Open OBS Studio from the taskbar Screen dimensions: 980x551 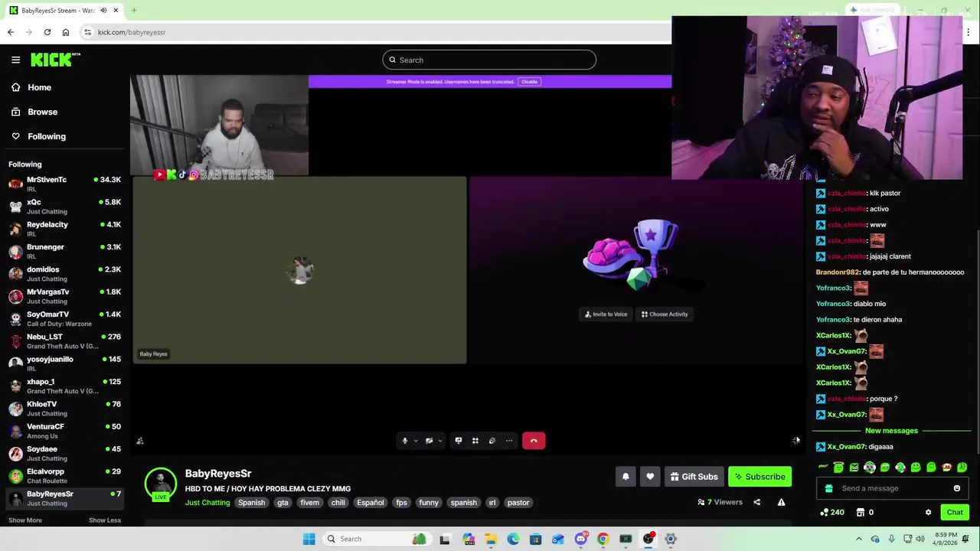pyautogui.click(x=648, y=539)
